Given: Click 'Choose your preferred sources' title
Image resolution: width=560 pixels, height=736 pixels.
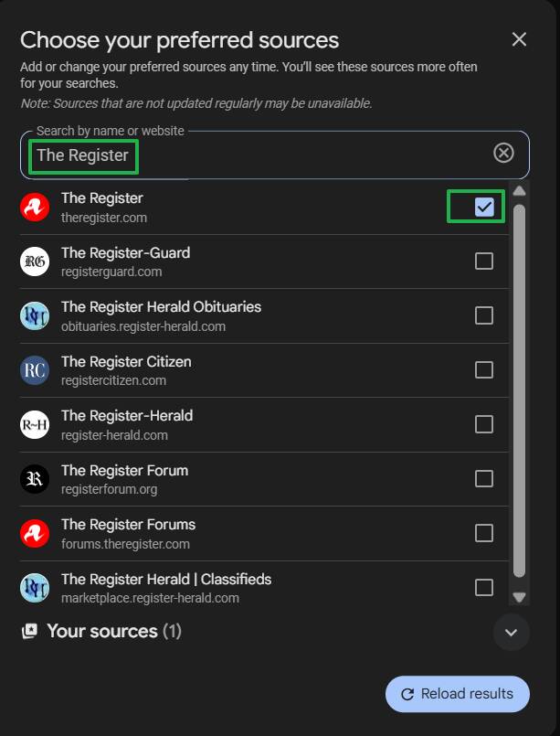Looking at the screenshot, I should (179, 40).
